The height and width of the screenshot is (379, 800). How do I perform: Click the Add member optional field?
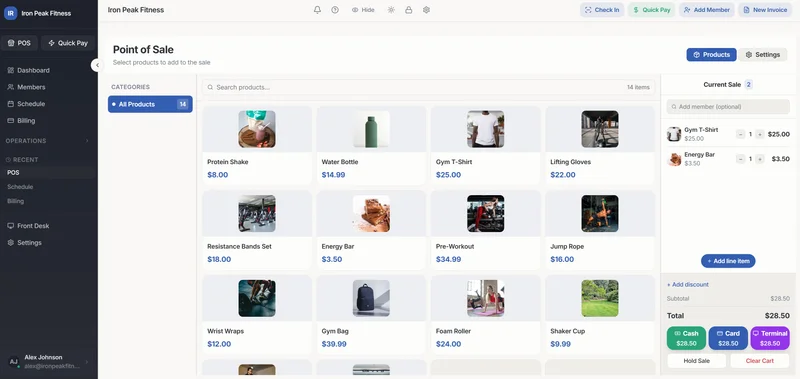pos(728,107)
